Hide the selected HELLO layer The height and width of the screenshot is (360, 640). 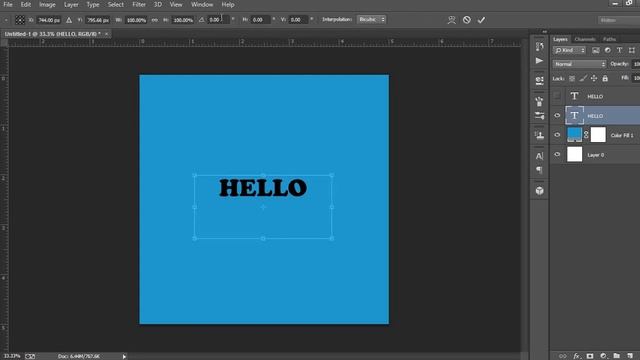(x=557, y=116)
